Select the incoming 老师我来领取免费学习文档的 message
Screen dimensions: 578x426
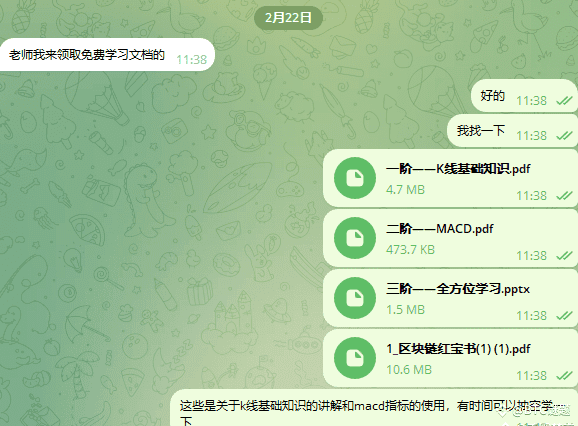tap(107, 55)
